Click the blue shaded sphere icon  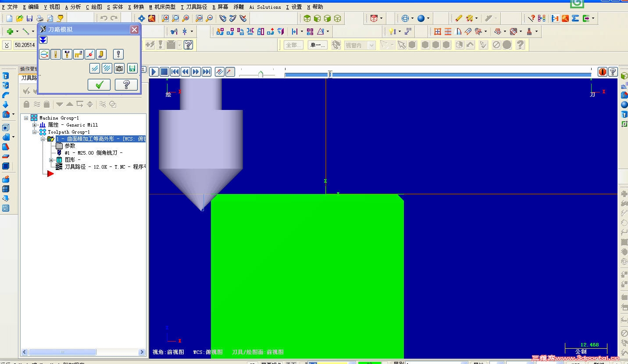pos(421,18)
